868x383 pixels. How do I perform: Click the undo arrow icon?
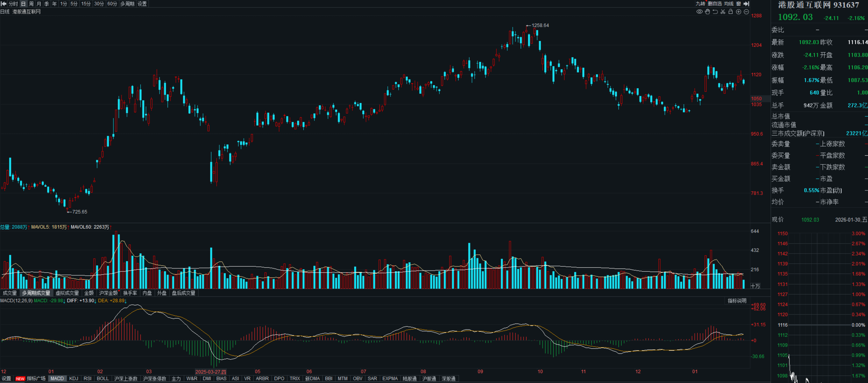715,12
